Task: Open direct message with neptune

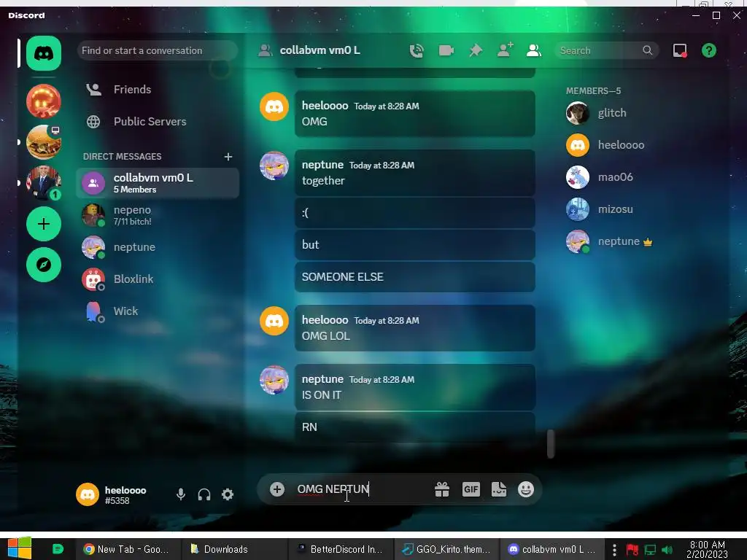Action: 158,247
